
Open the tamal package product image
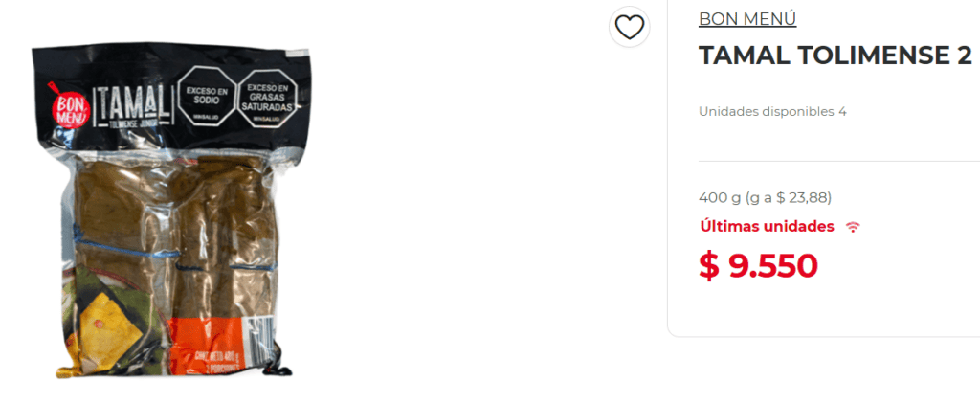click(x=170, y=209)
